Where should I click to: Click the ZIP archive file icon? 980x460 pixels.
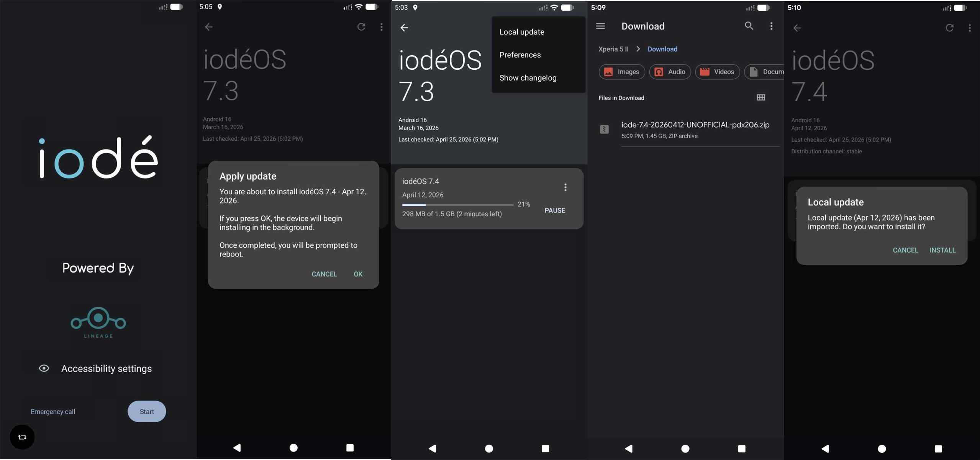click(604, 130)
